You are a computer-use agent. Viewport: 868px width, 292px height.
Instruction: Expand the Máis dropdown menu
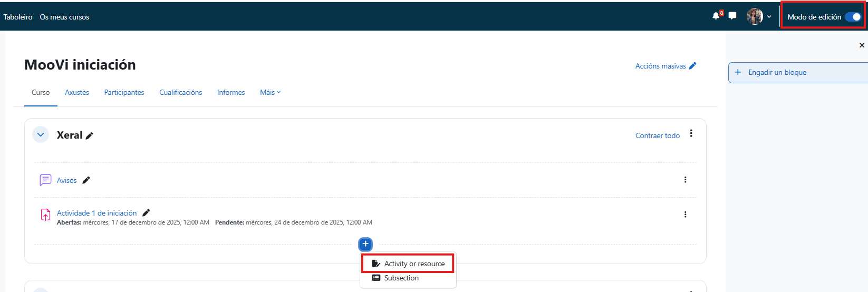point(270,92)
